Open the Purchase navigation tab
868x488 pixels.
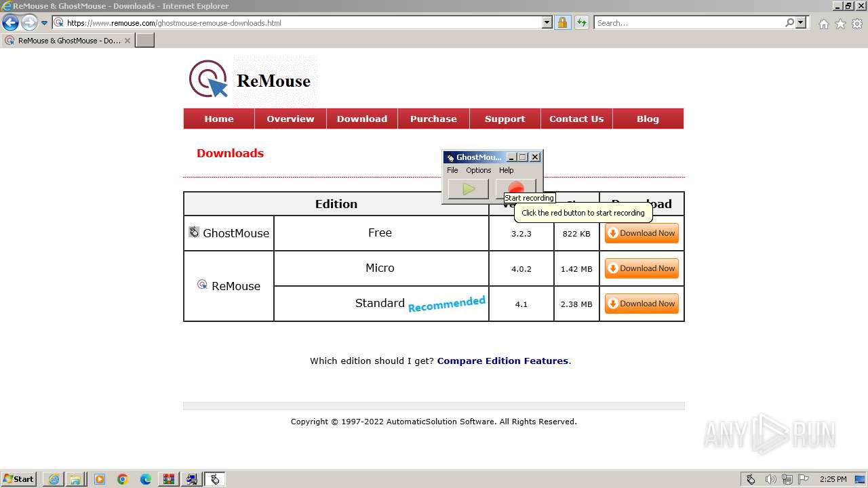coord(433,119)
